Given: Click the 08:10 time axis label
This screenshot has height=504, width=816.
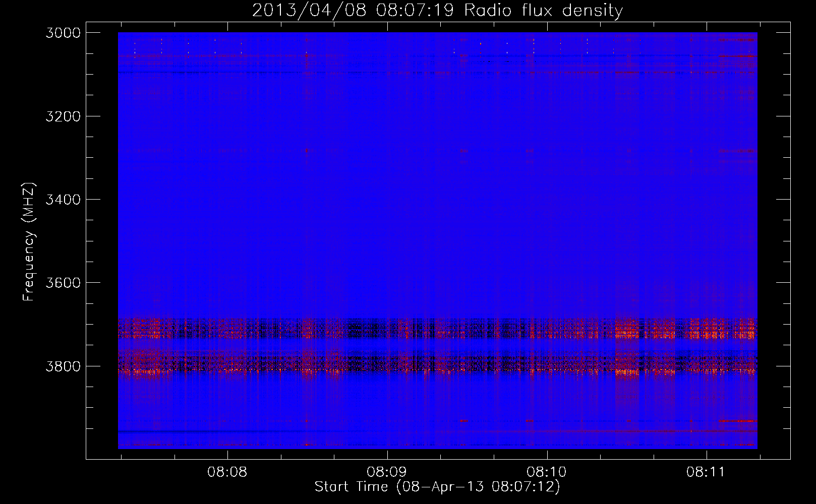Looking at the screenshot, I should (x=547, y=472).
